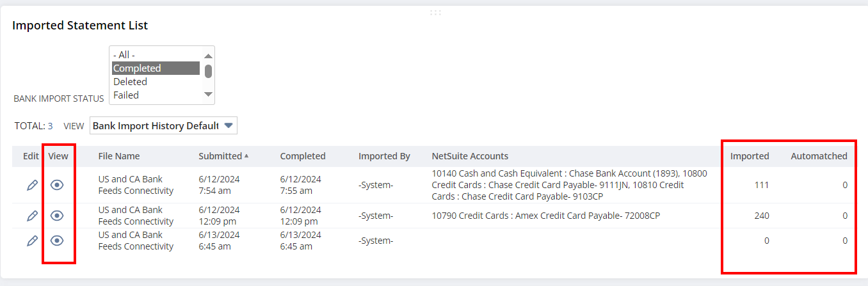
Task: Click the Automatched column header
Action: click(x=818, y=156)
